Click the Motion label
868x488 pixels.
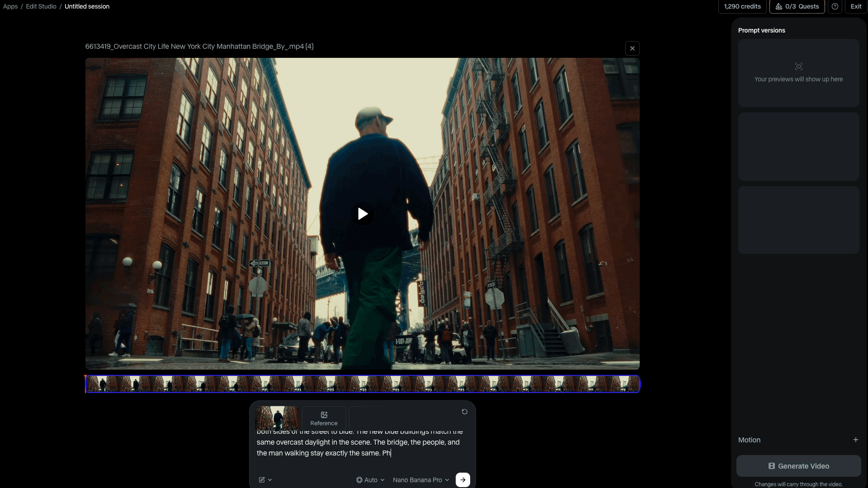(749, 440)
